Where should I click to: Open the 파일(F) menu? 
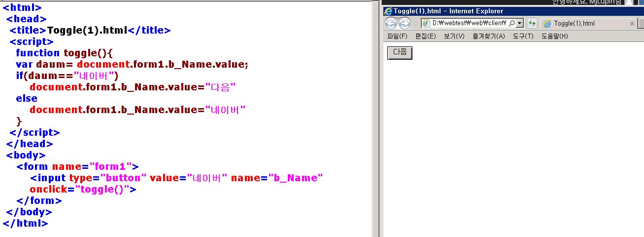coord(397,36)
